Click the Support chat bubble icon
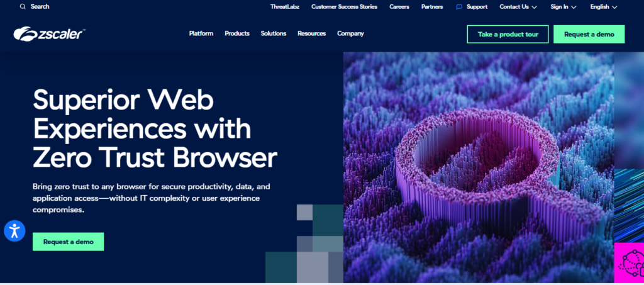The image size is (644, 285). point(459,7)
